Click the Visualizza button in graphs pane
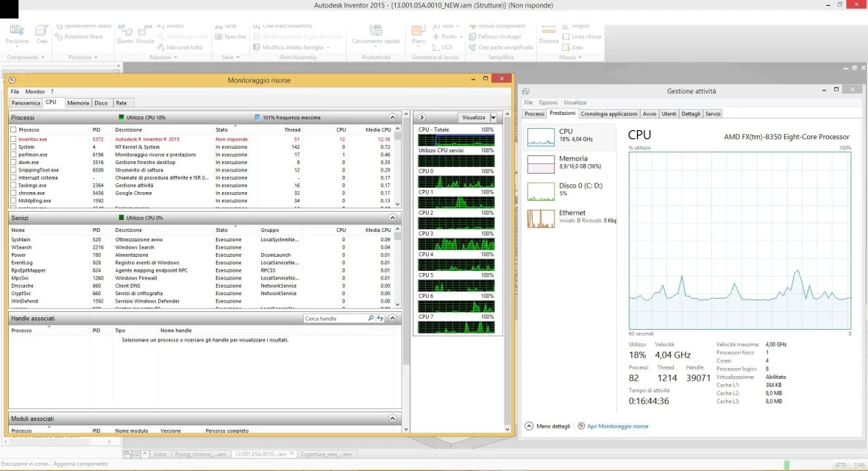This screenshot has height=471, width=868. (473, 118)
